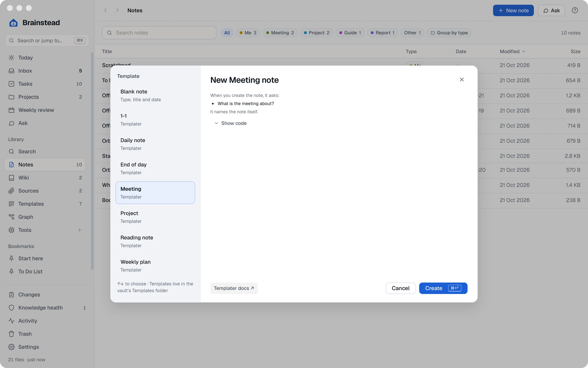Select the Meeting template
This screenshot has width=588, height=368.
point(155,193)
